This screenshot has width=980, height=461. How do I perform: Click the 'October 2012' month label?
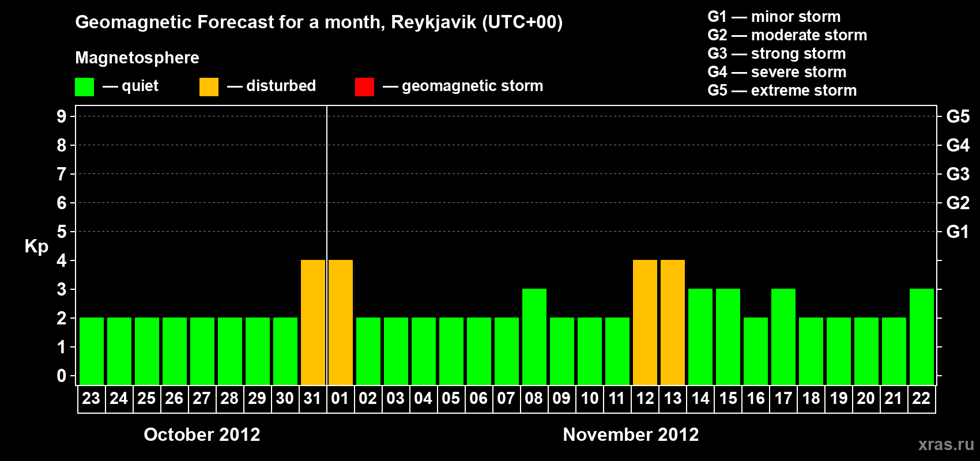click(x=202, y=434)
